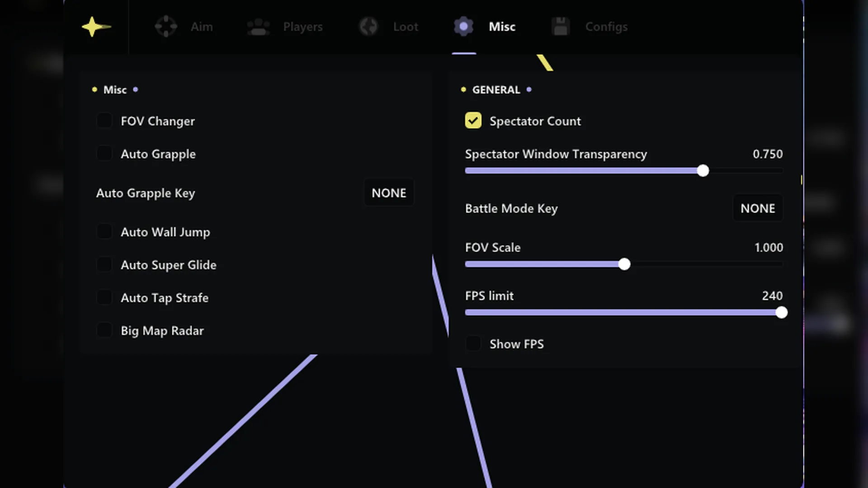
Task: Uncheck the Spectator Count checkbox
Action: click(x=473, y=121)
